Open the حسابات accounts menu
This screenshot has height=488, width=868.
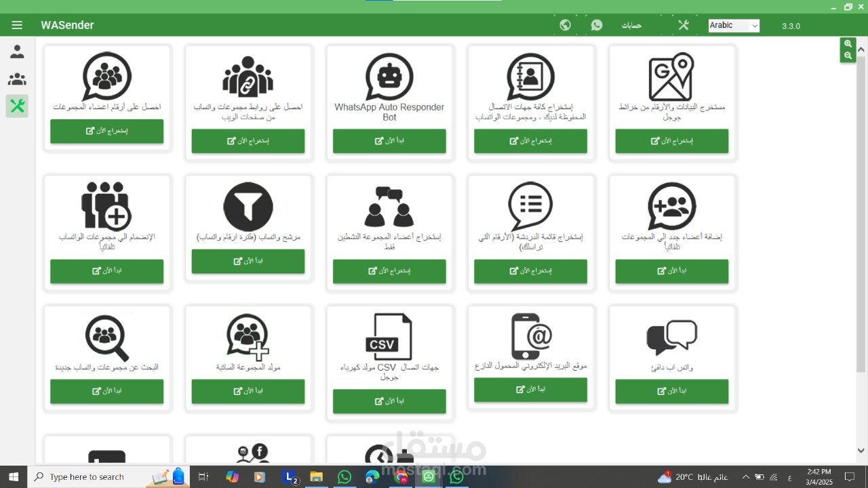pos(631,25)
